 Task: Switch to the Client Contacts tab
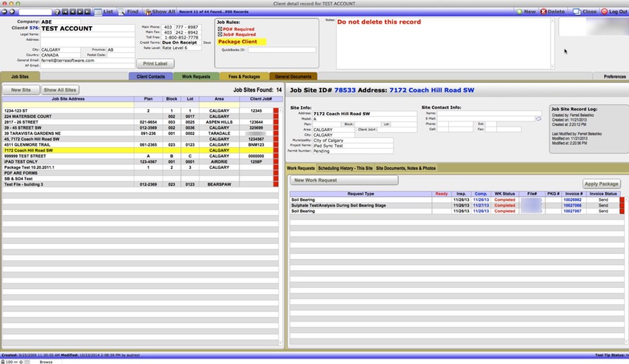[x=151, y=76]
